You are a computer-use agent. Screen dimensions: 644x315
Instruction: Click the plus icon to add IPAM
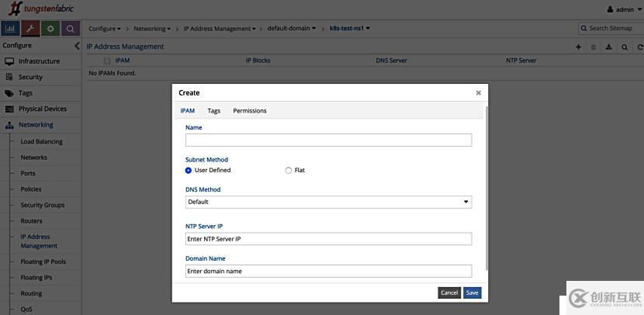578,47
